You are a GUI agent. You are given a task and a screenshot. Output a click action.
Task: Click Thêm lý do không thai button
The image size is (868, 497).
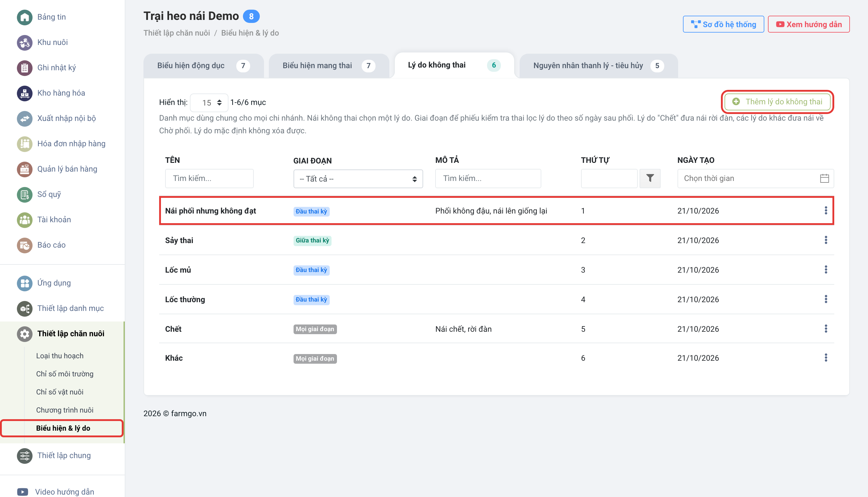777,102
